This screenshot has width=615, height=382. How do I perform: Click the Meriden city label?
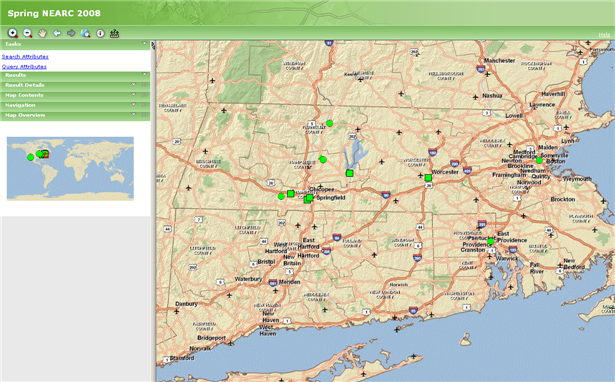click(x=289, y=282)
